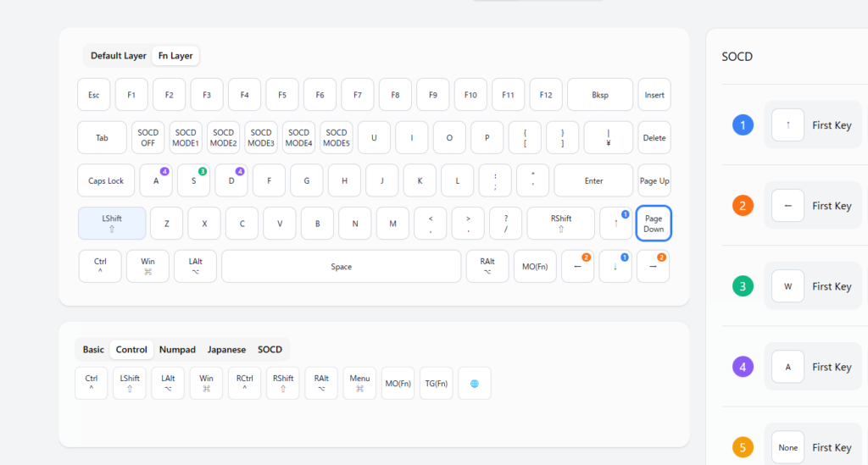Select the up arrow key with badge 1
The height and width of the screenshot is (465, 868).
pos(615,223)
